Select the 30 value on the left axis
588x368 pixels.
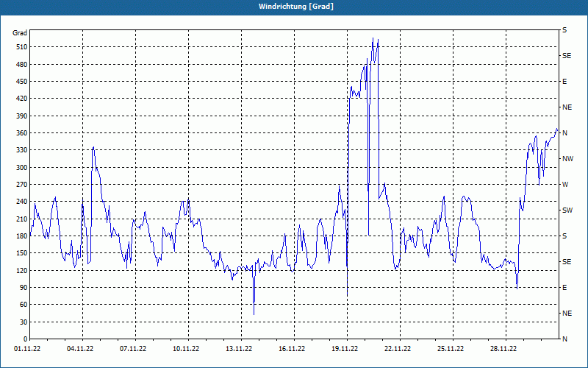[24, 322]
